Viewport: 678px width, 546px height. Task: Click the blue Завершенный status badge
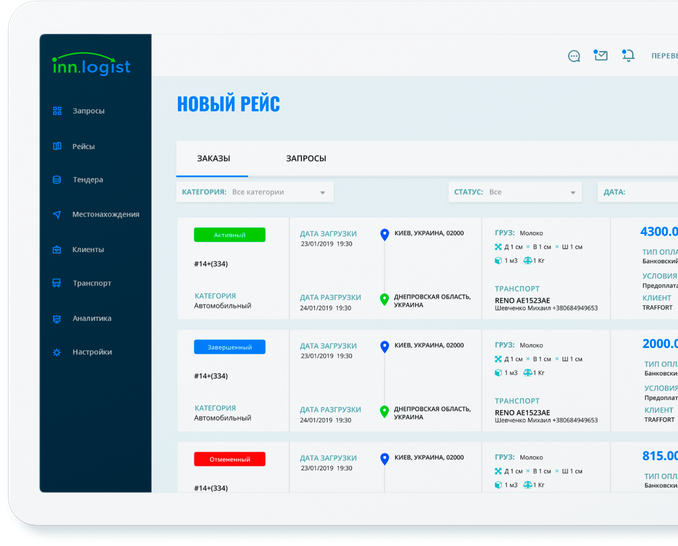pos(230,347)
